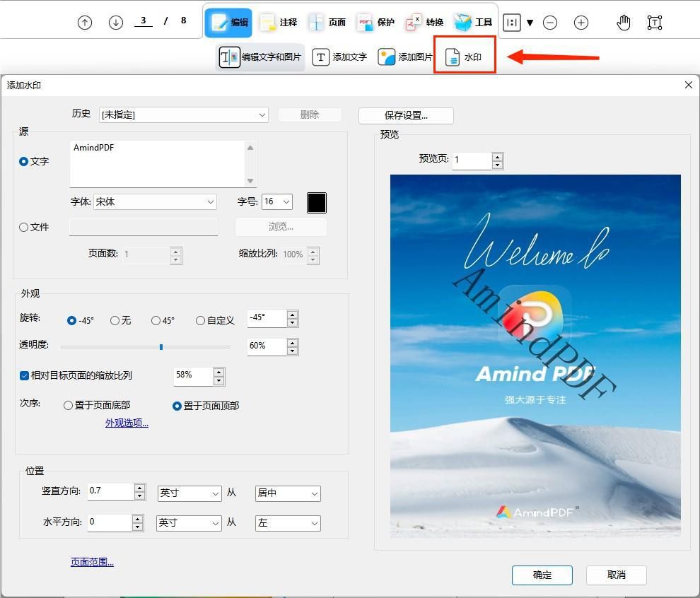Image resolution: width=700 pixels, height=598 pixels.
Task: Open the black font color swatch
Action: point(317,203)
